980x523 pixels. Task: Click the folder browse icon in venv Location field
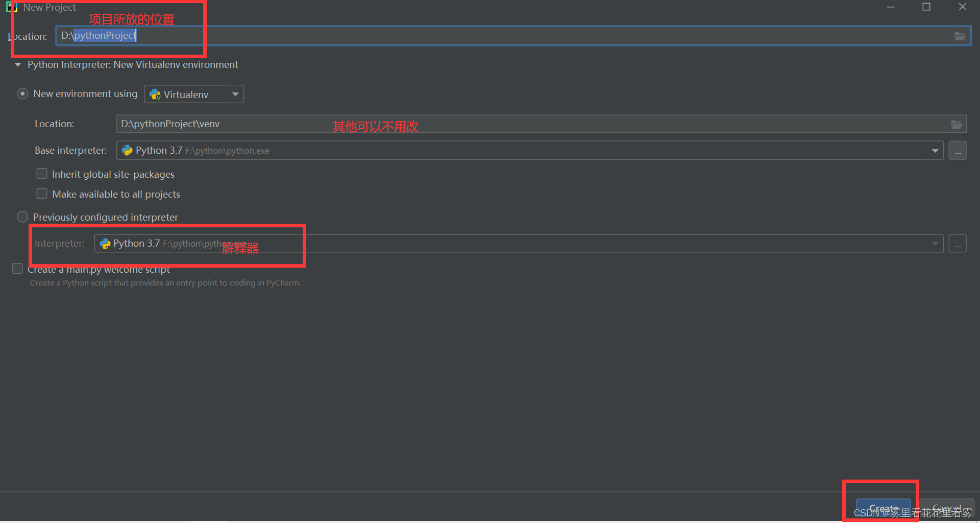(957, 124)
